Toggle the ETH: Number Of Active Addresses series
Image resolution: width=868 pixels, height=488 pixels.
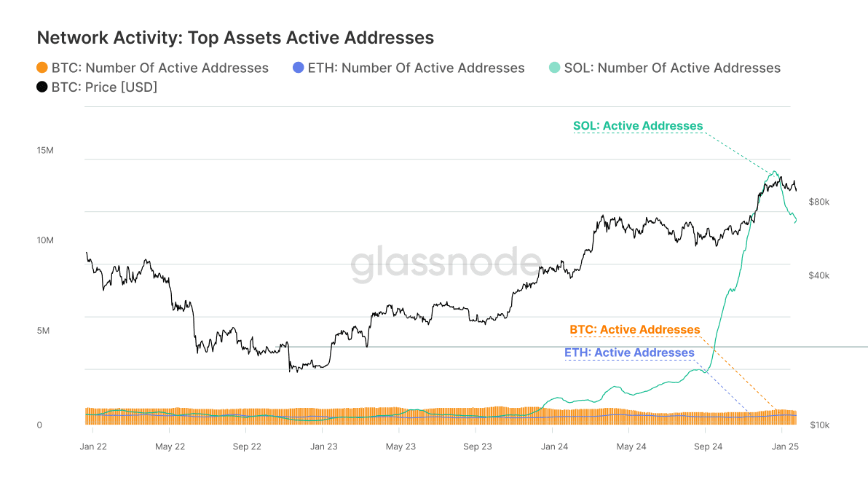point(416,68)
